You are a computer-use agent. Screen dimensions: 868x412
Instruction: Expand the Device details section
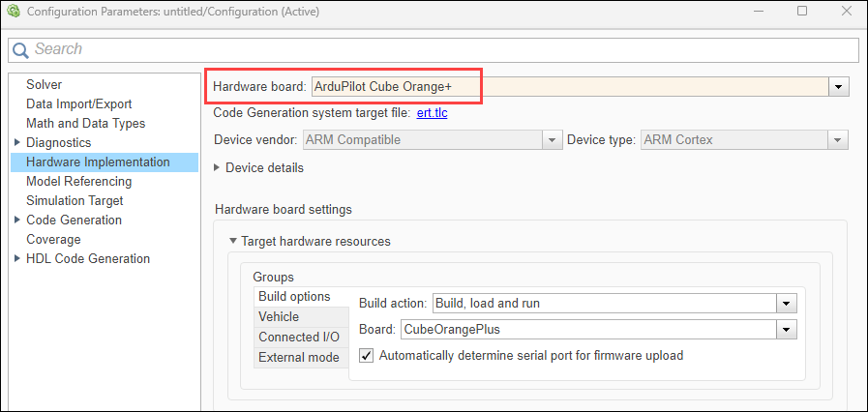(x=217, y=167)
